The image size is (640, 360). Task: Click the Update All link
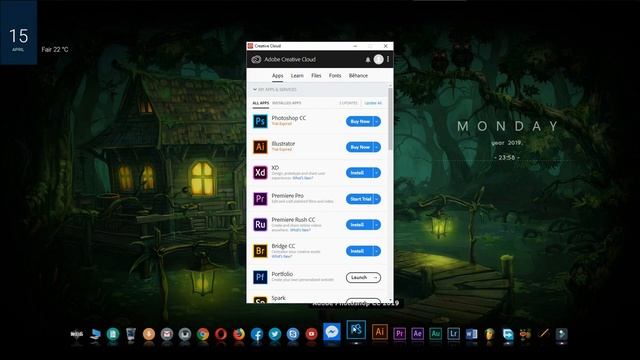click(x=373, y=103)
